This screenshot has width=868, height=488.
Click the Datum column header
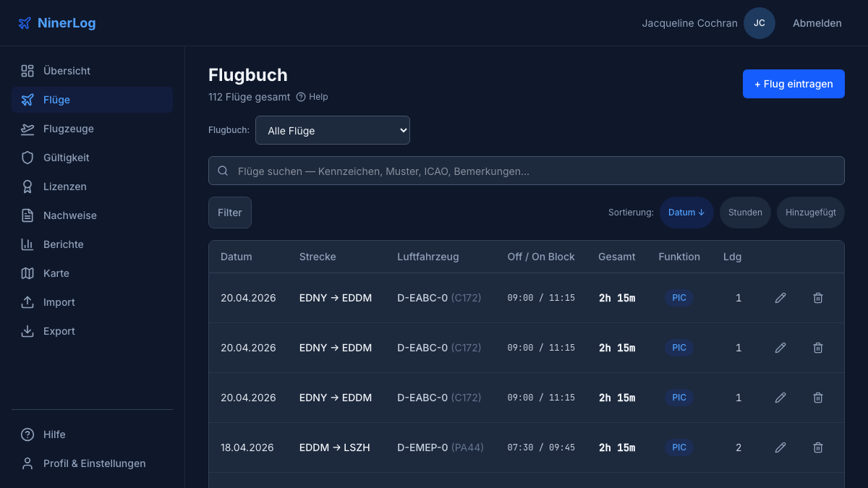[237, 257]
